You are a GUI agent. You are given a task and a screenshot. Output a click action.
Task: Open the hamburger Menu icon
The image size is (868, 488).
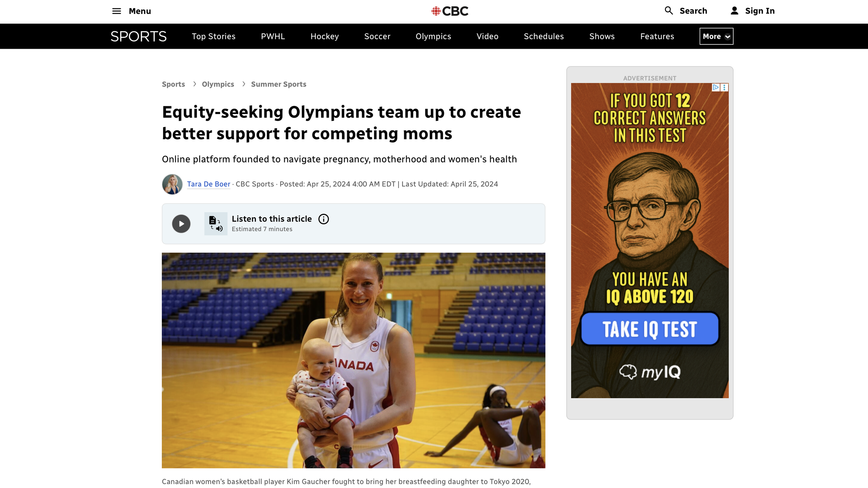point(117,11)
